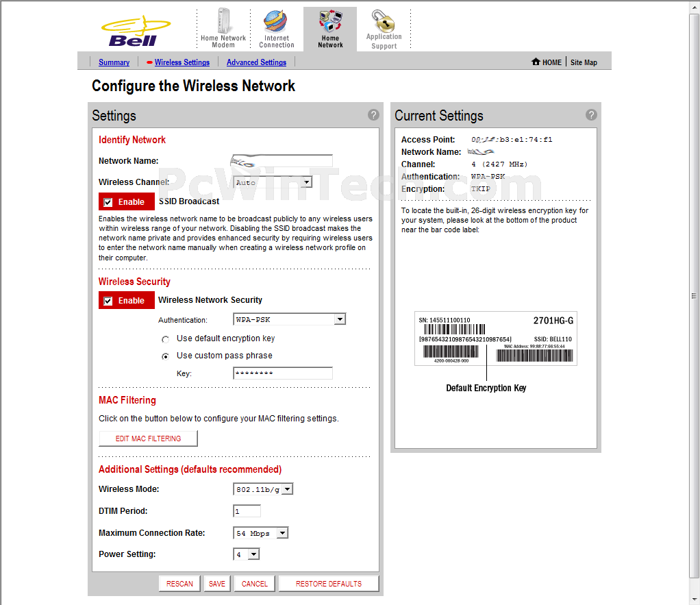The width and height of the screenshot is (700, 605).
Task: Click the Current Settings Authentication value 'WPA-PSK'
Action: pos(488,176)
